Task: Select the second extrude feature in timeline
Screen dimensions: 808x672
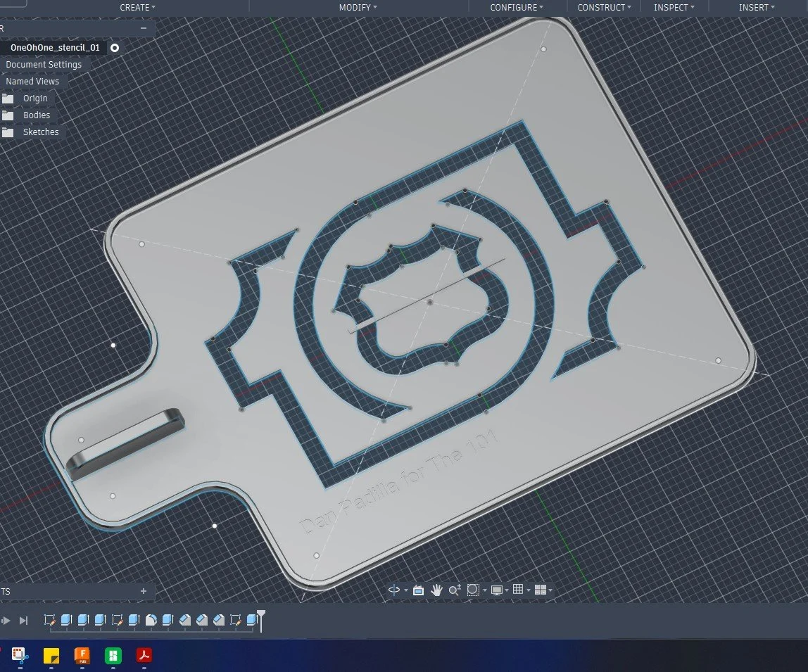Action: tap(83, 620)
